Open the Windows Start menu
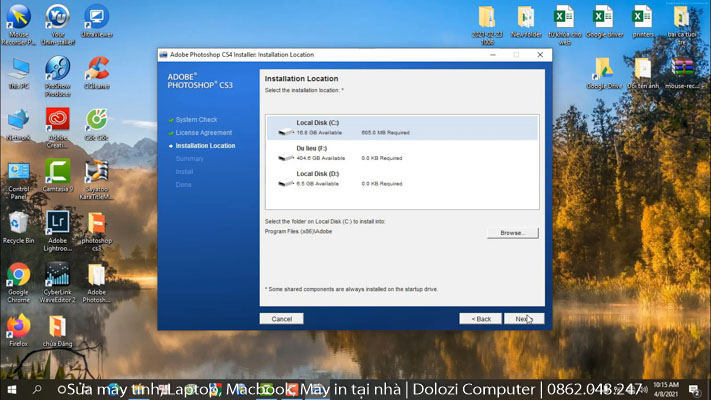This screenshot has height=400, width=711. (x=12, y=389)
